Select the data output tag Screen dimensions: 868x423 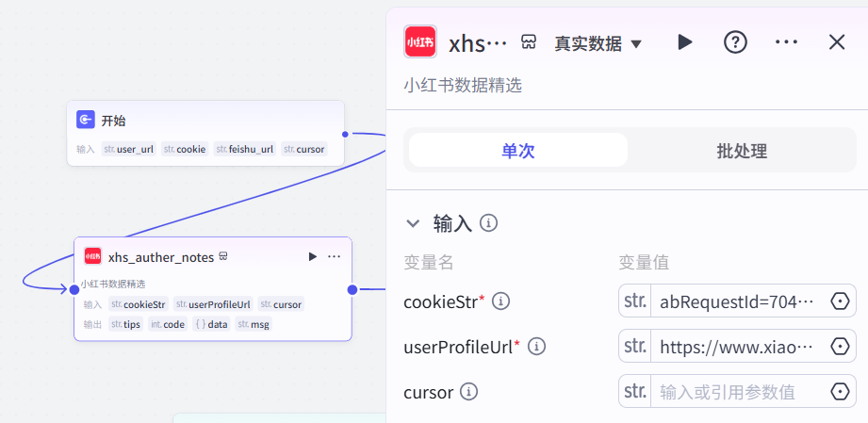pyautogui.click(x=211, y=324)
